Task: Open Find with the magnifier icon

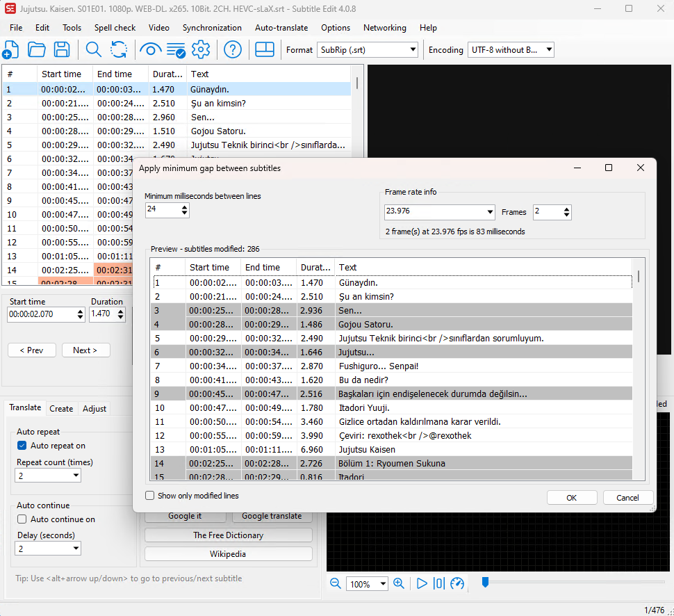Action: [93, 50]
